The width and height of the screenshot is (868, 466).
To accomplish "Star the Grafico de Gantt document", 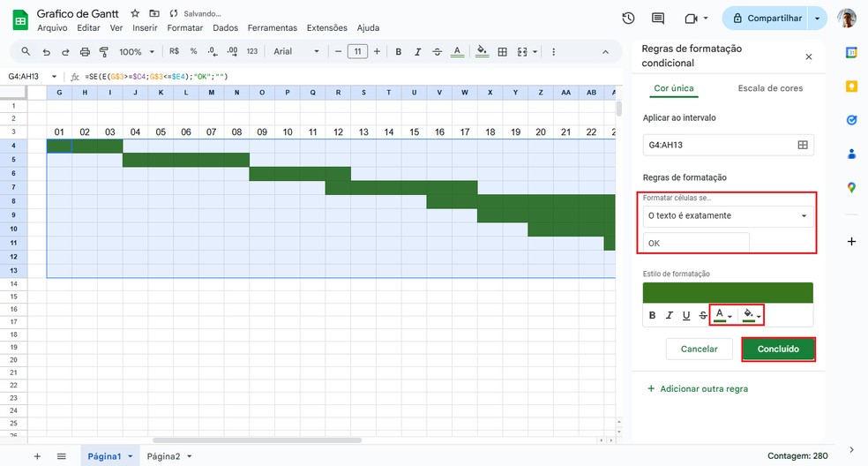I will coord(135,13).
